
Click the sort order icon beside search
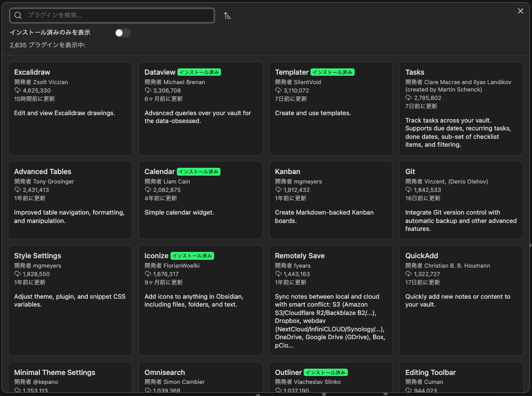point(227,16)
